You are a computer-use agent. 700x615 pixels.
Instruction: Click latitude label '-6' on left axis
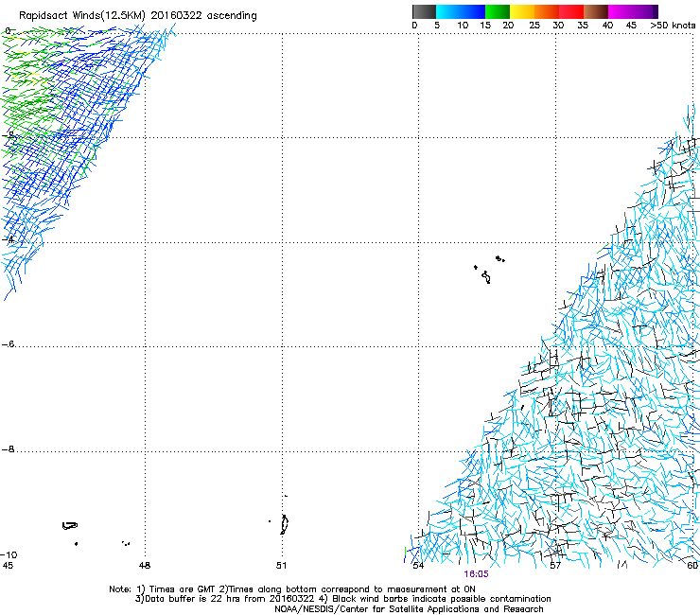9,343
